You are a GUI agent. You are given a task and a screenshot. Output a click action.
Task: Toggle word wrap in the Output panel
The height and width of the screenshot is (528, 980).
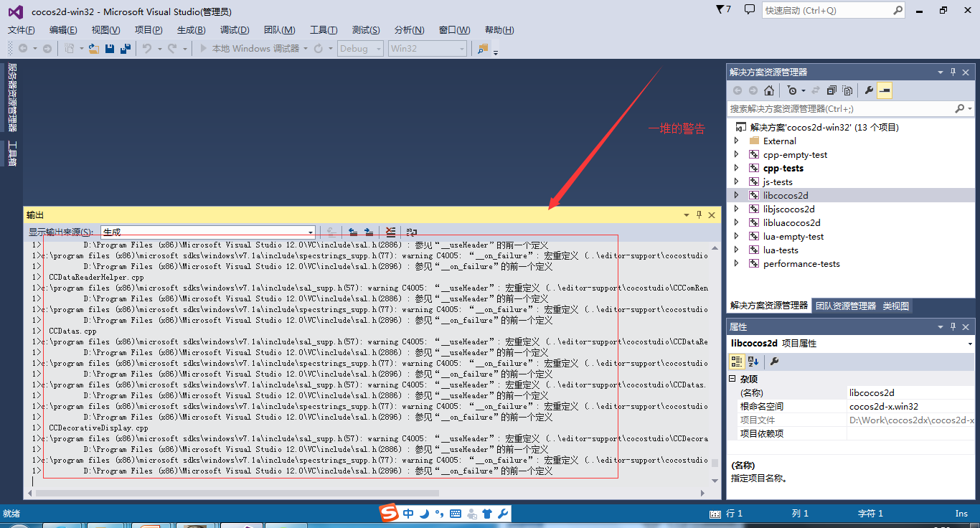411,232
